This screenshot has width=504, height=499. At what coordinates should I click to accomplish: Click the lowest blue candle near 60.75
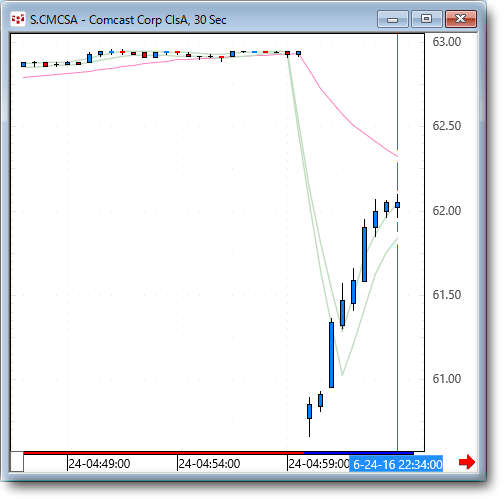coord(309,412)
